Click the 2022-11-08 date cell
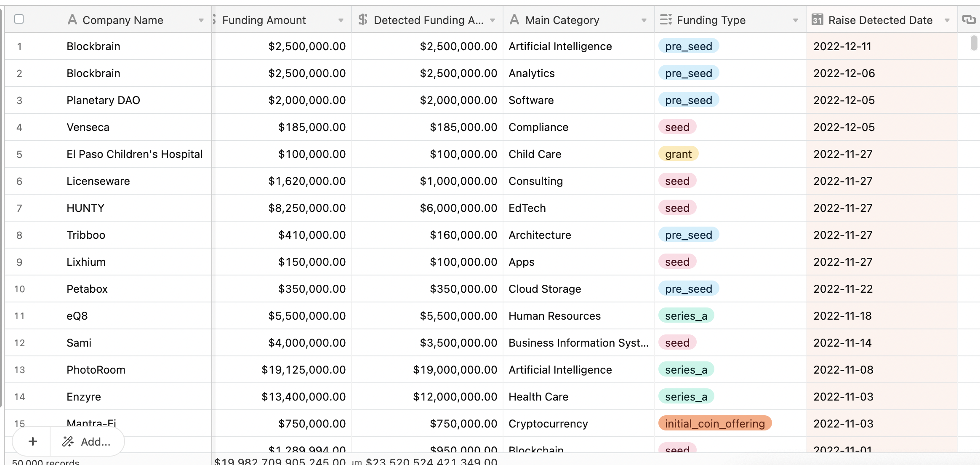Image resolution: width=980 pixels, height=465 pixels. (x=882, y=370)
